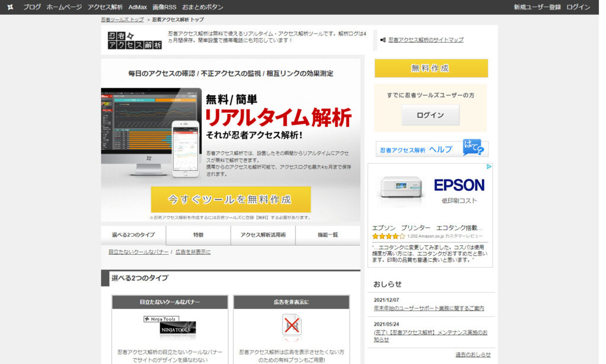Click the yellow 無料作成 button
Screen dimensions: 606x364
pyautogui.click(x=430, y=68)
